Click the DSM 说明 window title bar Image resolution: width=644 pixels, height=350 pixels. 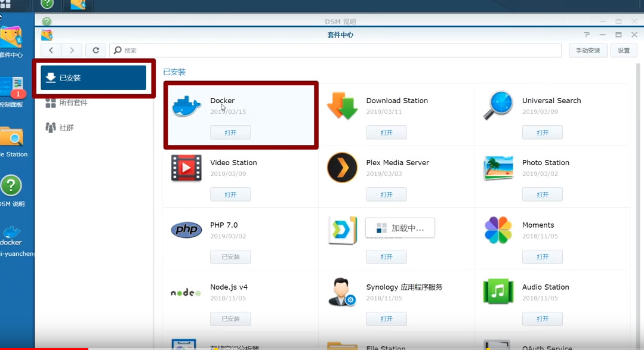pos(340,21)
